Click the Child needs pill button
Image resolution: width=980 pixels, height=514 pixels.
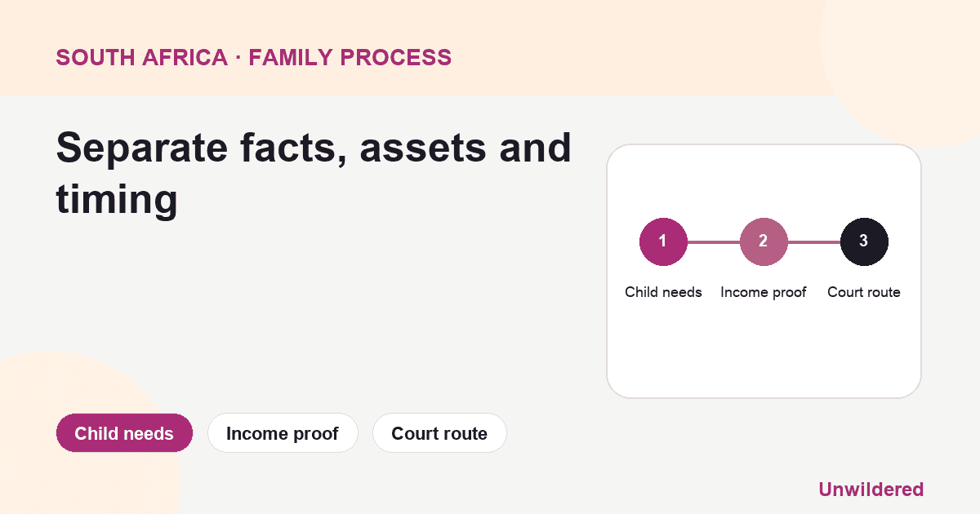pyautogui.click(x=124, y=433)
